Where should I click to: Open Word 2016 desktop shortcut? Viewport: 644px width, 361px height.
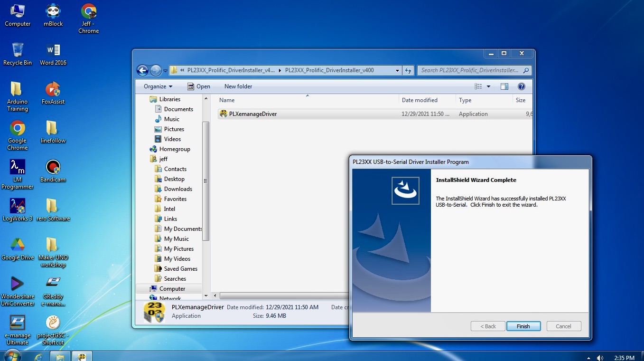(x=53, y=54)
